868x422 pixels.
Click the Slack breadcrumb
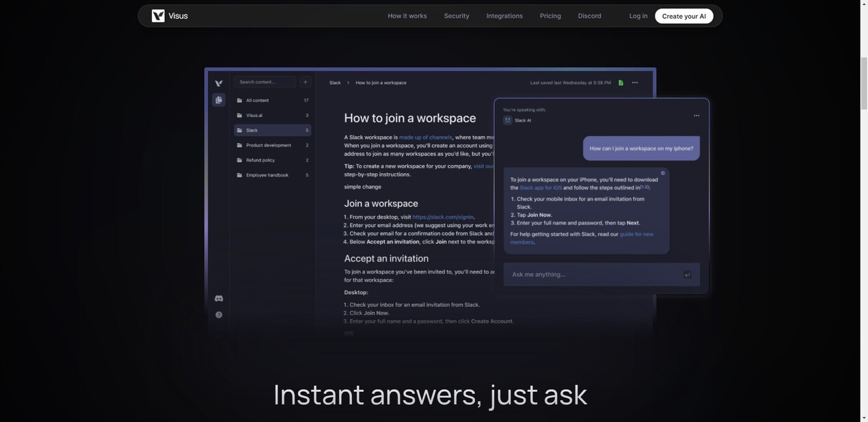[335, 83]
